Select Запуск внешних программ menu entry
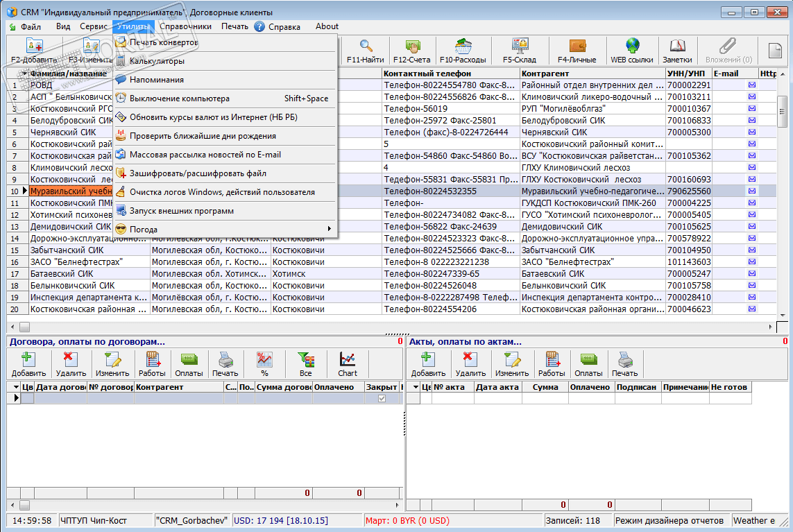The height and width of the screenshot is (532, 793). click(x=225, y=211)
